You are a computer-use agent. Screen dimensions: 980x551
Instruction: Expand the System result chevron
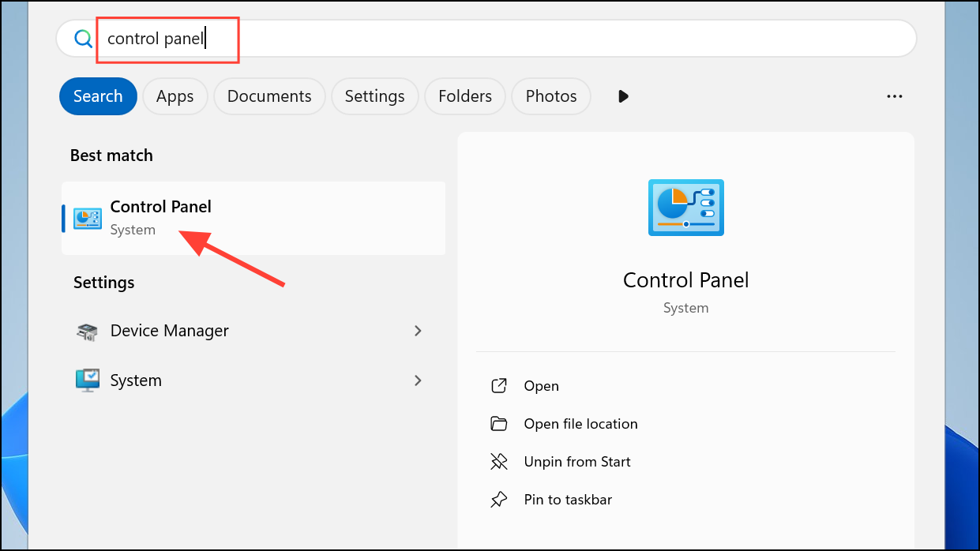pyautogui.click(x=418, y=380)
